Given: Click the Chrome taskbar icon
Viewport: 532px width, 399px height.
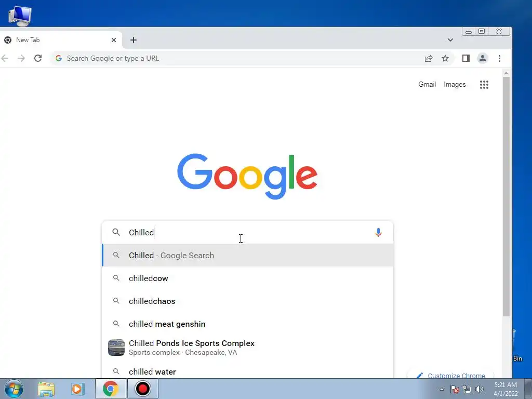Looking at the screenshot, I should click(x=110, y=389).
